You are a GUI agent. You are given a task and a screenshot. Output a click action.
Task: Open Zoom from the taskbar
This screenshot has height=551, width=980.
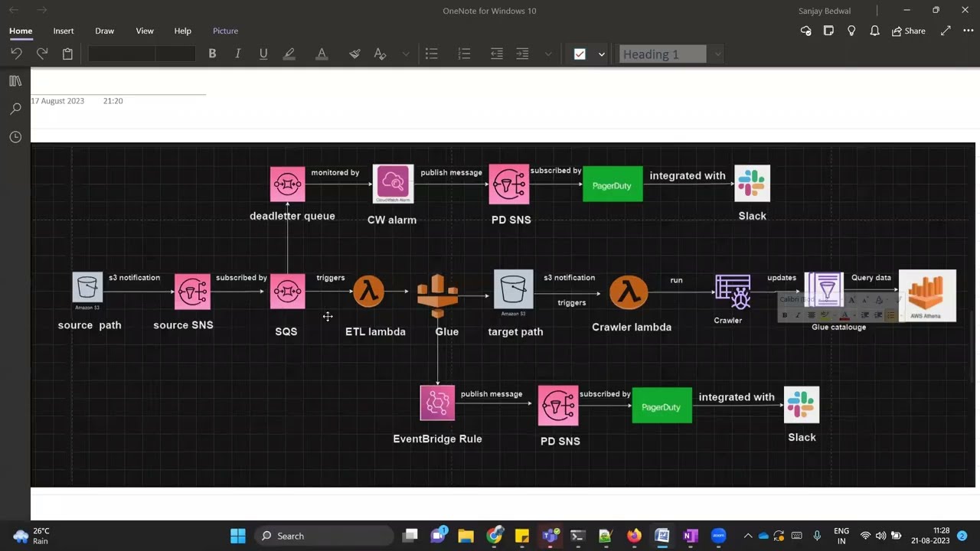718,536
